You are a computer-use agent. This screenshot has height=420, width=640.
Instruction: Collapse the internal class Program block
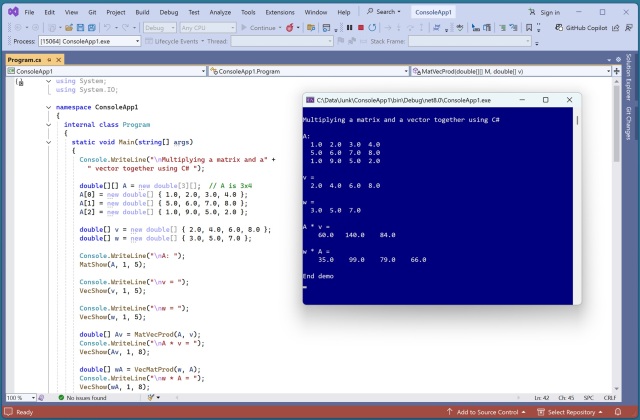pyautogui.click(x=49, y=125)
